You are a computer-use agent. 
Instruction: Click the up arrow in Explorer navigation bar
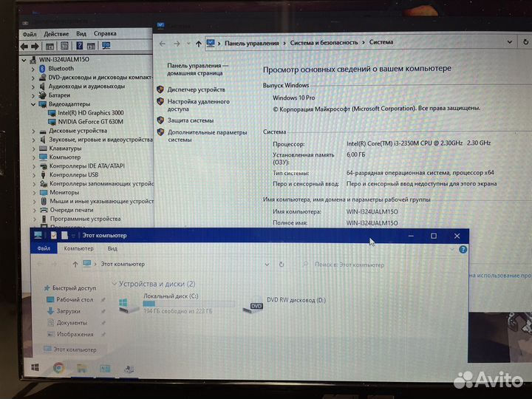pyautogui.click(x=75, y=265)
